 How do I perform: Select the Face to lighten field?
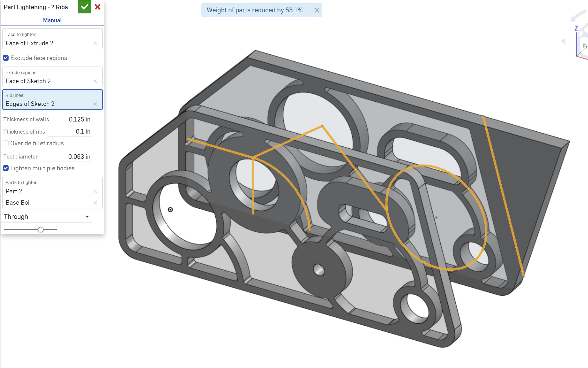coord(53,39)
